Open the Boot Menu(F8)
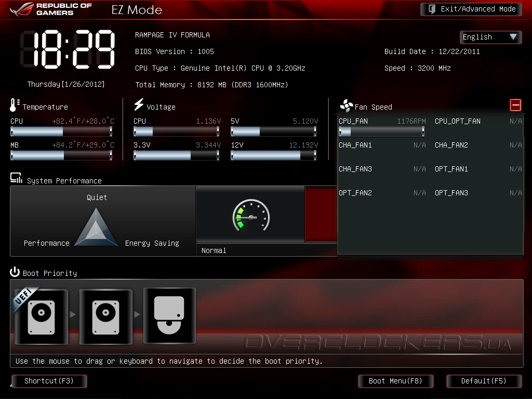The width and height of the screenshot is (532, 399). click(395, 381)
